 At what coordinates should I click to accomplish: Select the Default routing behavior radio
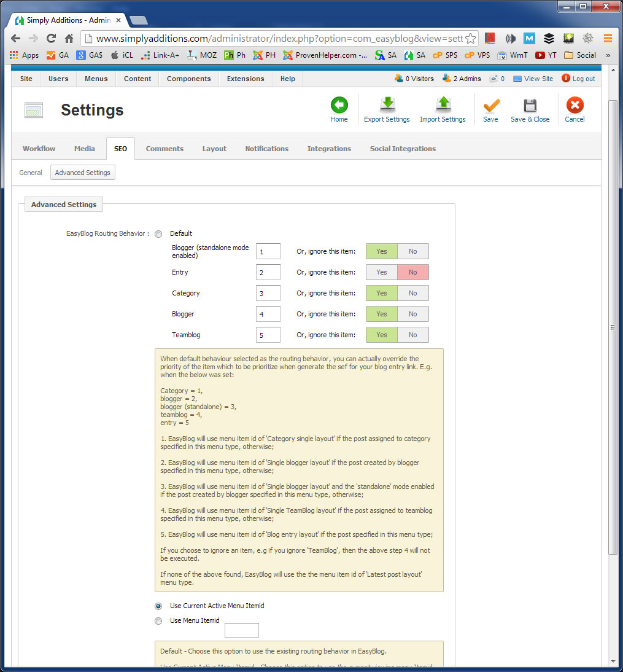pyautogui.click(x=158, y=234)
